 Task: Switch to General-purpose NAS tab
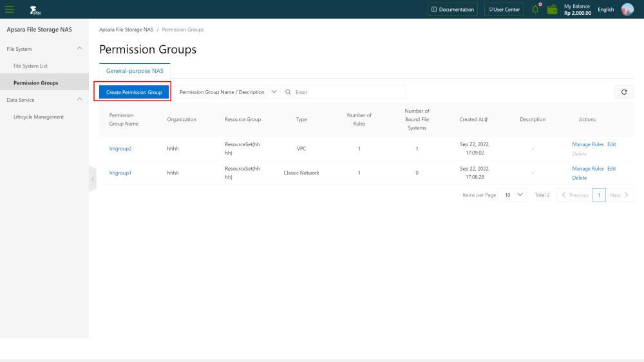point(135,71)
